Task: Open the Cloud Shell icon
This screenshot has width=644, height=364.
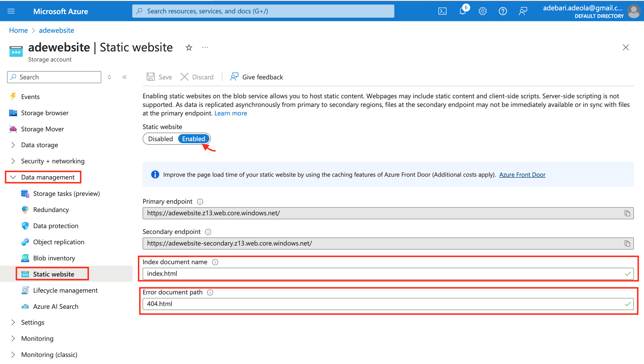Action: tap(442, 11)
